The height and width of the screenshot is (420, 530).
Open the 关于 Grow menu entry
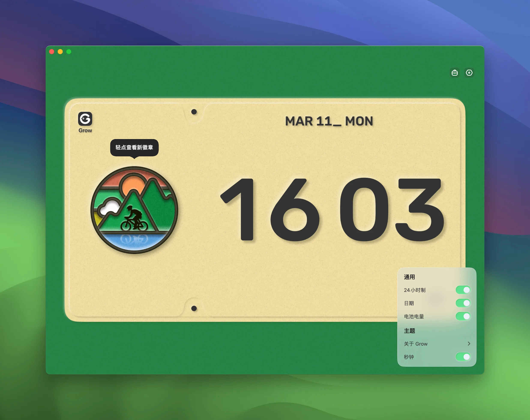[437, 344]
